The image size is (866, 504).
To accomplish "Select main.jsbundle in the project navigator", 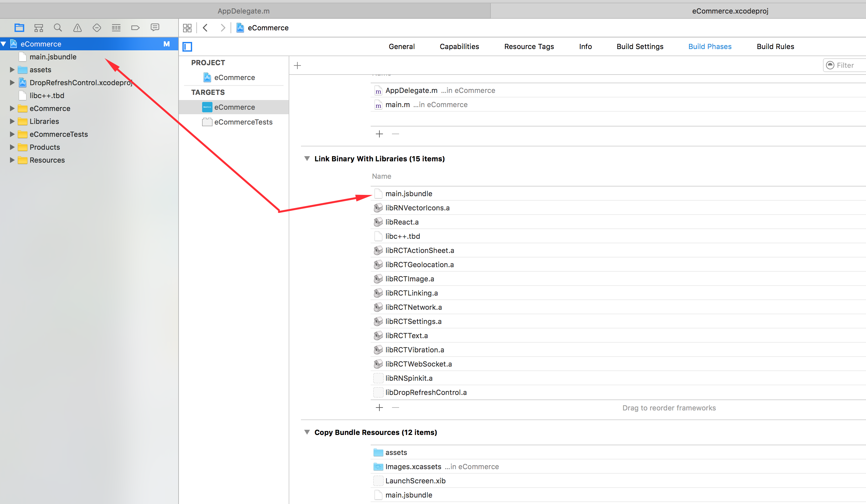I will (x=89, y=57).
